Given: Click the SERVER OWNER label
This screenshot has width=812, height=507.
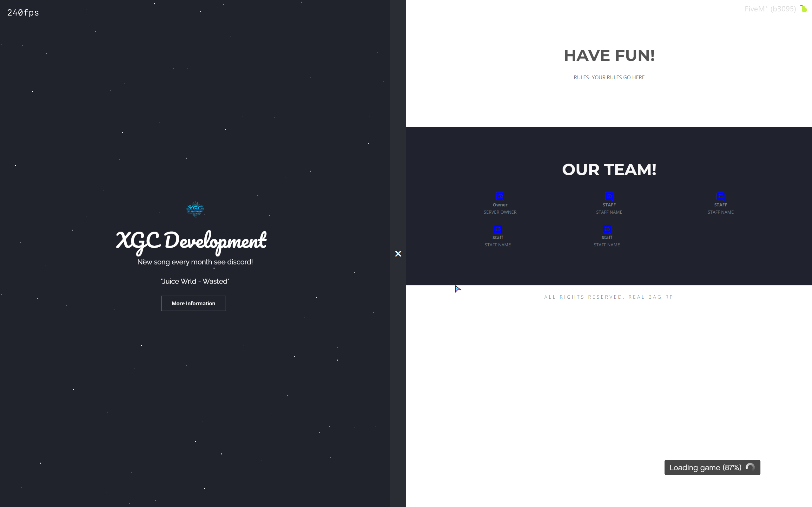Looking at the screenshot, I should (500, 212).
